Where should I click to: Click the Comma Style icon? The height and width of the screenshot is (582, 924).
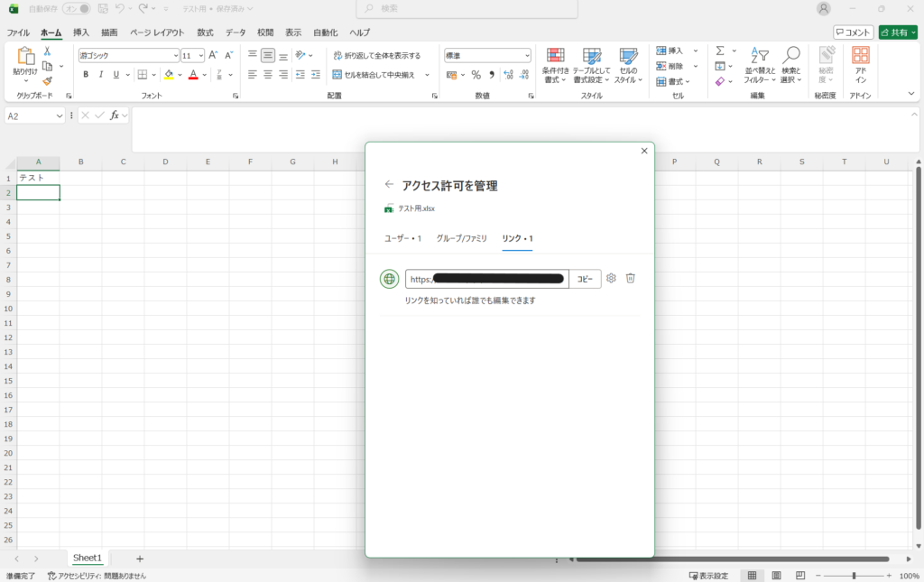[x=492, y=75]
